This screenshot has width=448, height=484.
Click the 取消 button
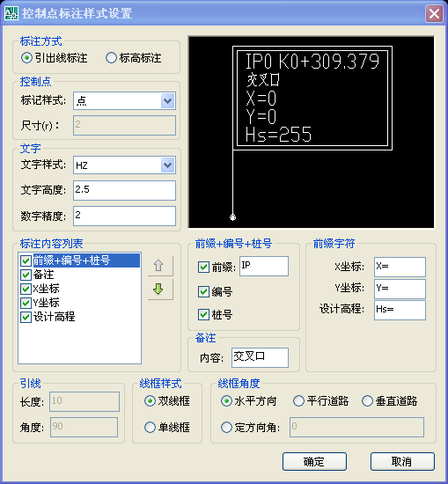pos(402,462)
